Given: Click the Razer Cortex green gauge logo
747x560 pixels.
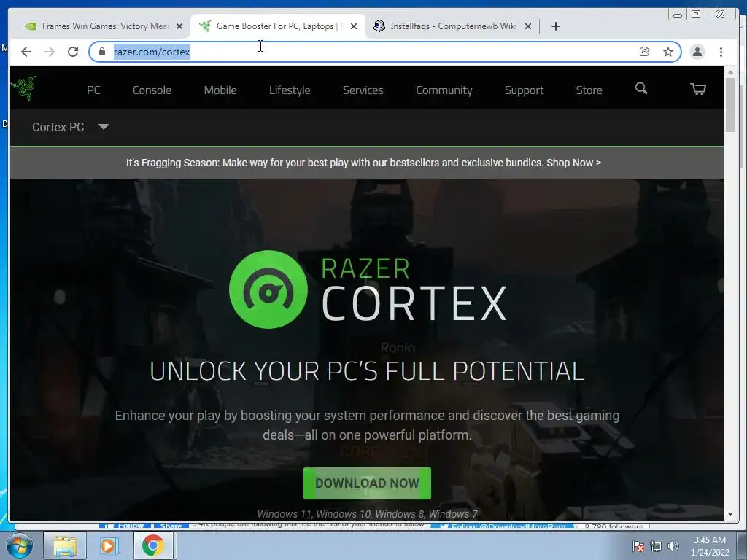Looking at the screenshot, I should pyautogui.click(x=268, y=289).
